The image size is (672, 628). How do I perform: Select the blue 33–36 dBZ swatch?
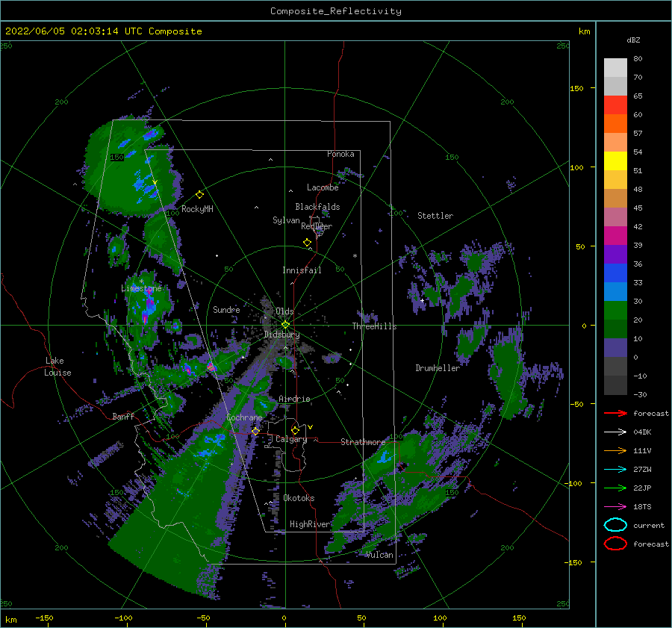[615, 273]
